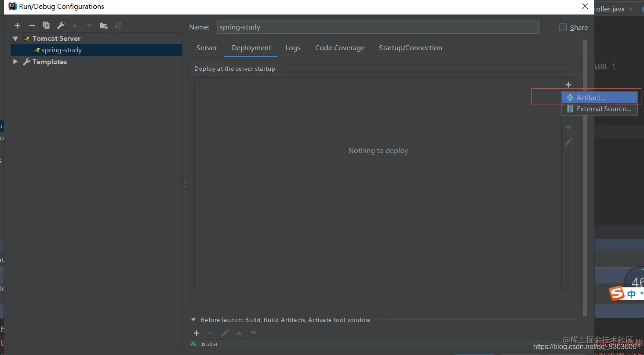
Task: Add before launch task plus icon
Action: click(x=196, y=333)
